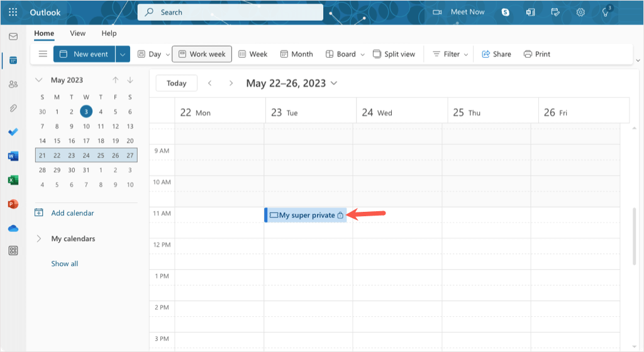Open Skype from the header
Screen dimensions: 644x352
(x=505, y=13)
